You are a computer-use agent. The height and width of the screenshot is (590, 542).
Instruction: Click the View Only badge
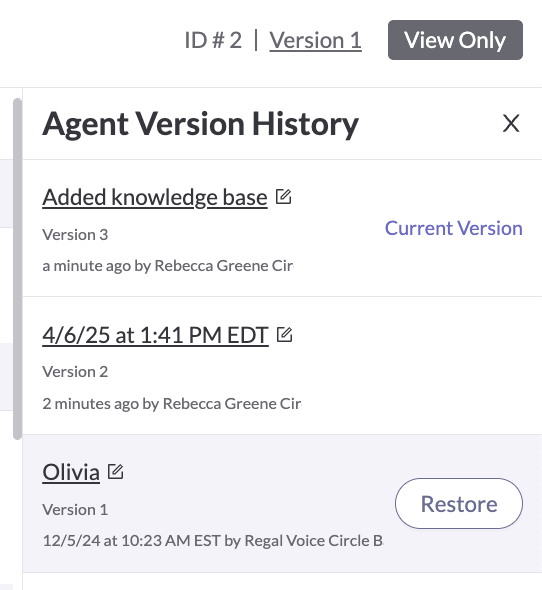[455, 40]
